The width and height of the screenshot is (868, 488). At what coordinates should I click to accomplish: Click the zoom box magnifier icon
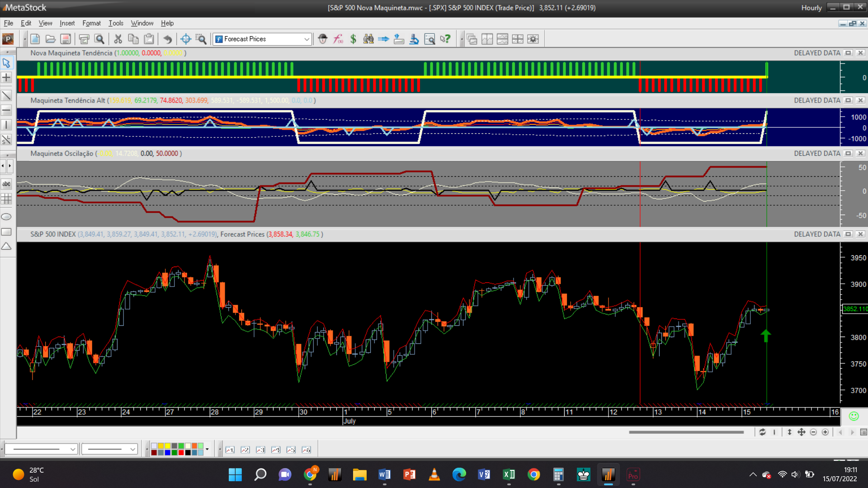click(201, 39)
